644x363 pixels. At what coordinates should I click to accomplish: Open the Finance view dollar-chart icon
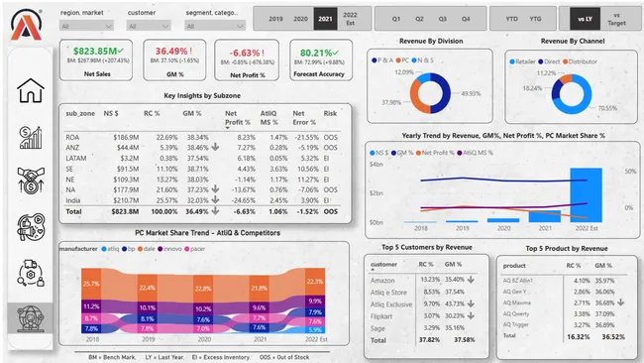[31, 137]
